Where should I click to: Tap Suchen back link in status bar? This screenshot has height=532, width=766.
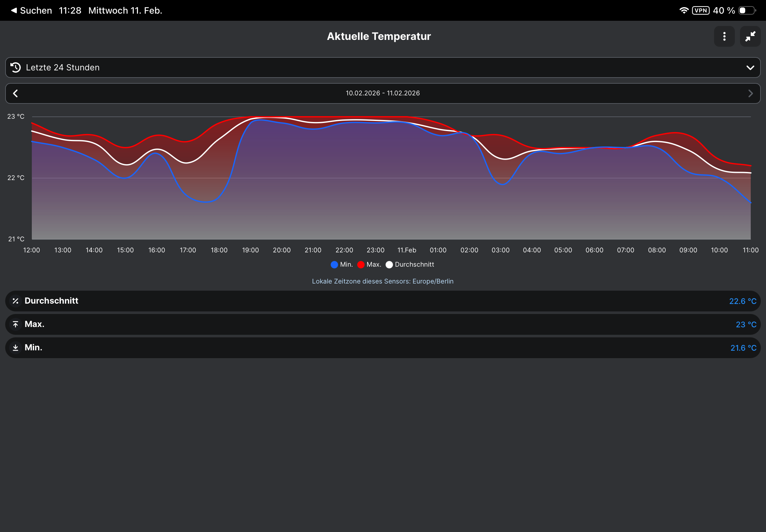pos(32,10)
